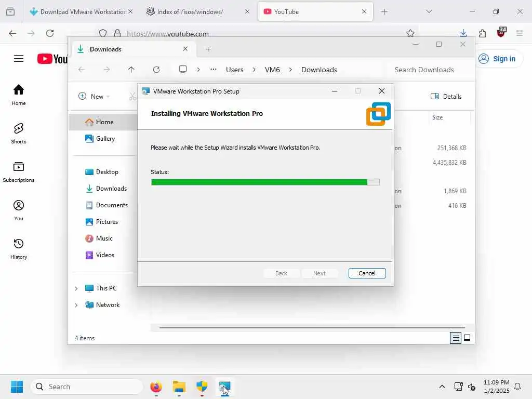The image size is (532, 399).
Task: Switch to Index of /isos/windows/ tab
Action: (x=198, y=11)
